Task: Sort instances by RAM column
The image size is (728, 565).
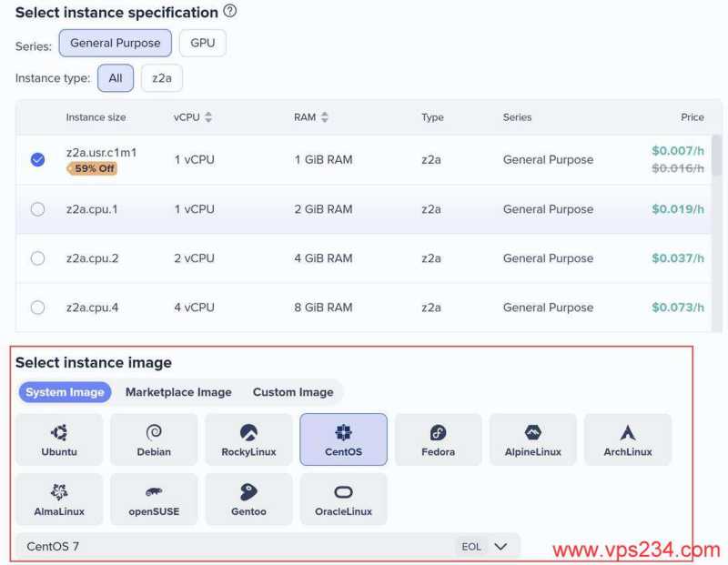Action: pos(325,117)
